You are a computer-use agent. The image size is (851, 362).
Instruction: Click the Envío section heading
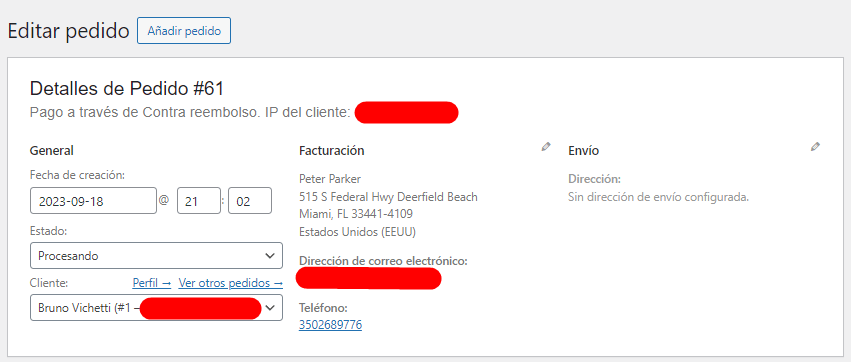[x=583, y=151]
